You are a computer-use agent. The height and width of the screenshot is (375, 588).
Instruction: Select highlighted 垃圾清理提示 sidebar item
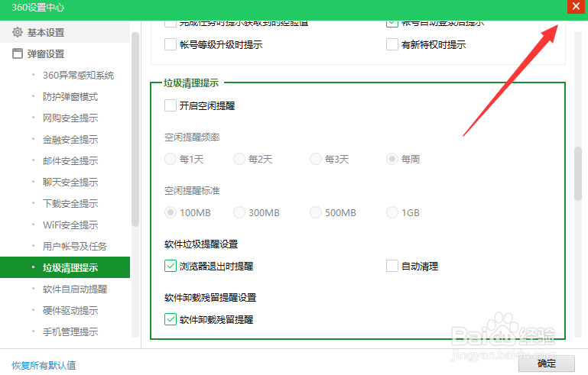coord(65,267)
